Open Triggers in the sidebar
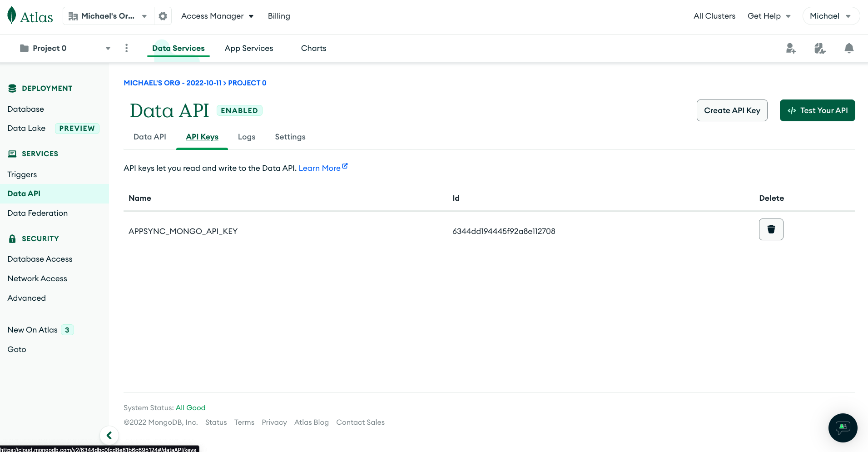This screenshot has height=452, width=868. point(22,174)
